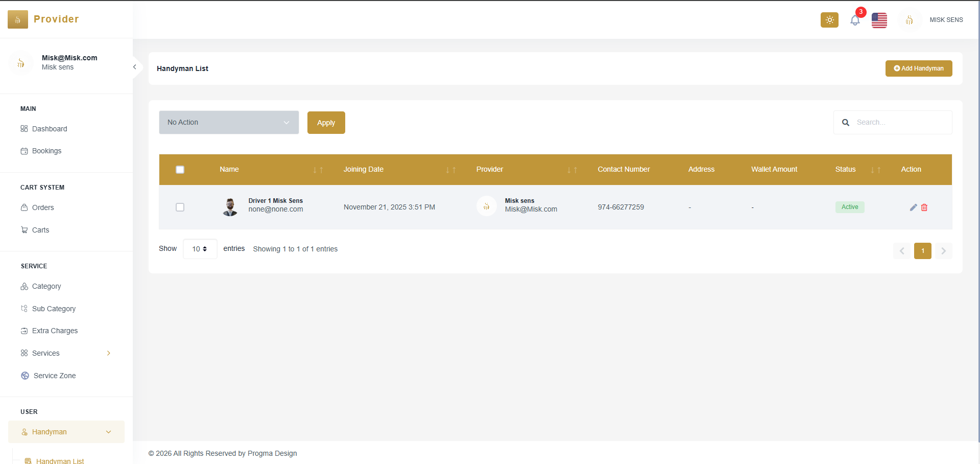Toggle the theme using the sun icon
Screen dimensions: 980x464
pos(829,20)
